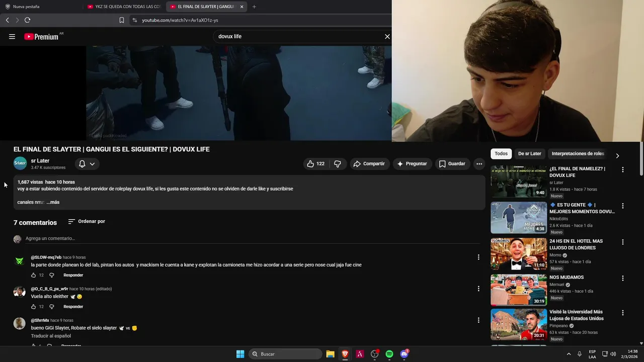Open a new browser tab
This screenshot has height=362, width=644.
[254, 7]
